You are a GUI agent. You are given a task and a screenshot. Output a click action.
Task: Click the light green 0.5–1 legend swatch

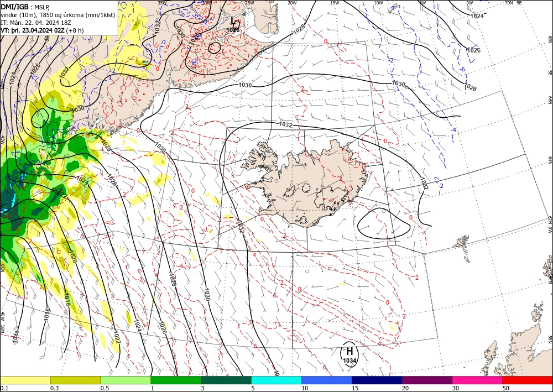pos(126,380)
